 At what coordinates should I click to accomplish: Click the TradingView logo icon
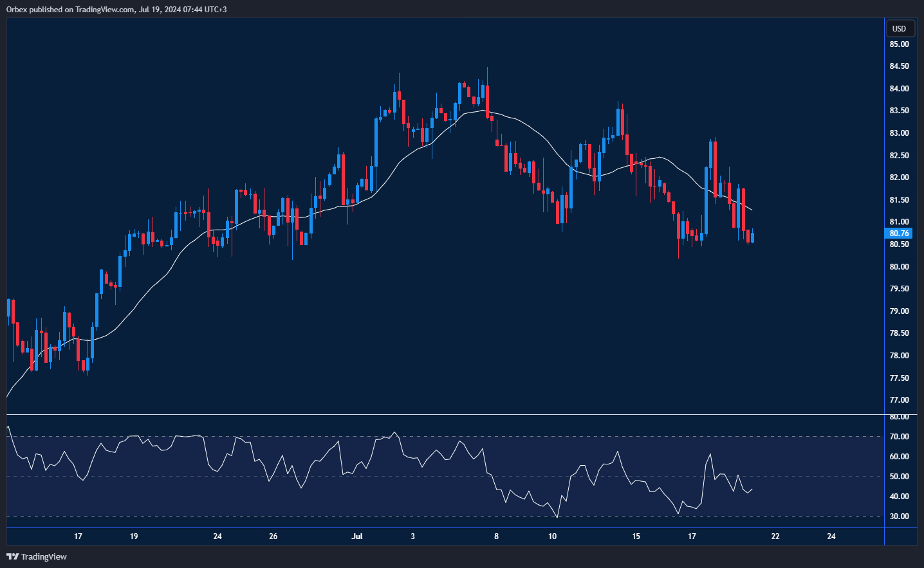[12, 556]
